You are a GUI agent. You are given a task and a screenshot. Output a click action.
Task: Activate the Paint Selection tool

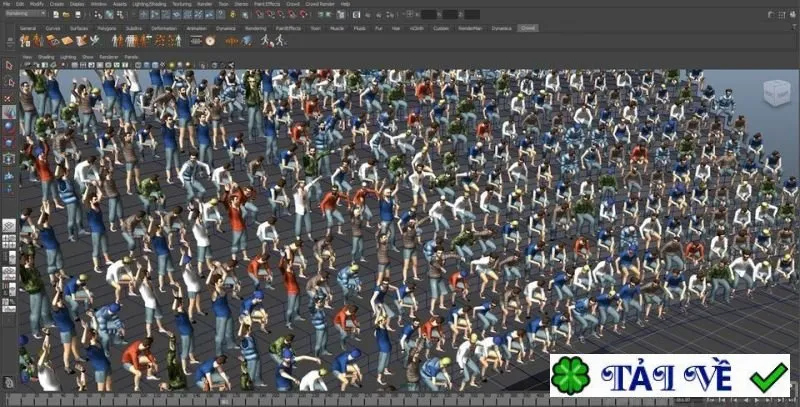(9, 98)
